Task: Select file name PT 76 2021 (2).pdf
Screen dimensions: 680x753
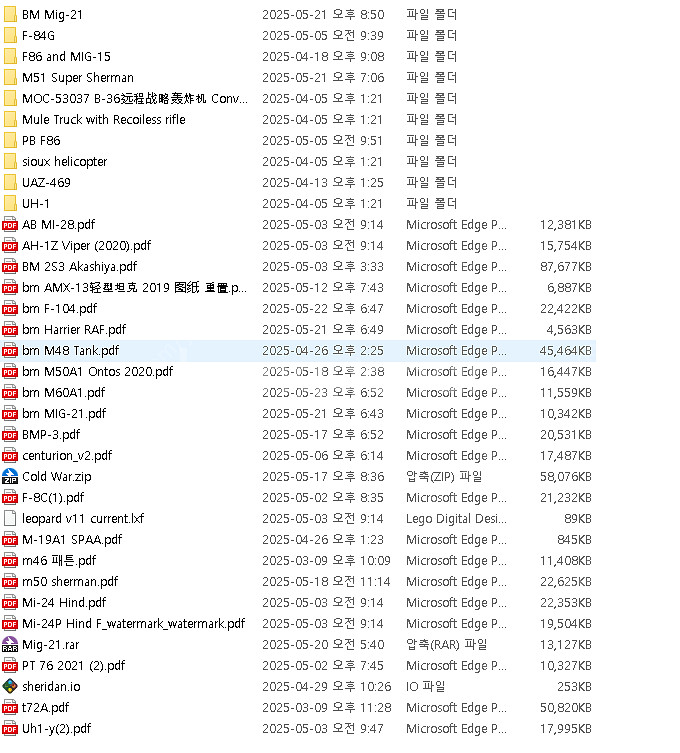Action: [x=73, y=666]
